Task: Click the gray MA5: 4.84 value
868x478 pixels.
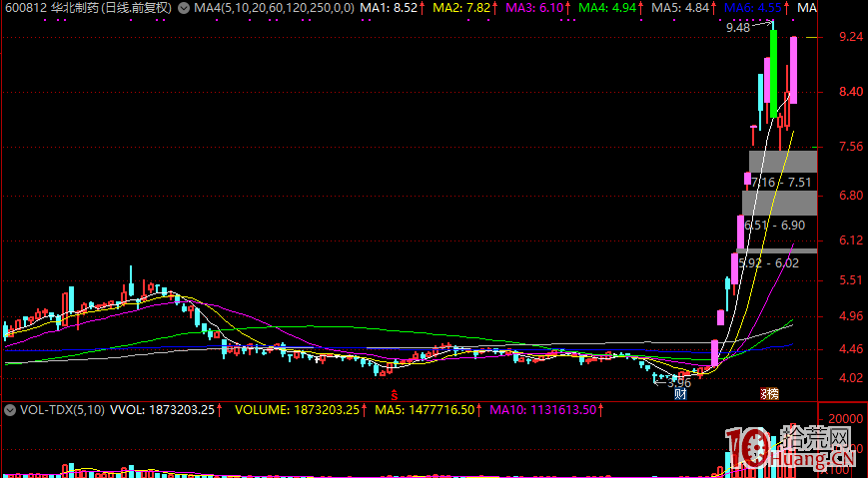Action: click(680, 8)
